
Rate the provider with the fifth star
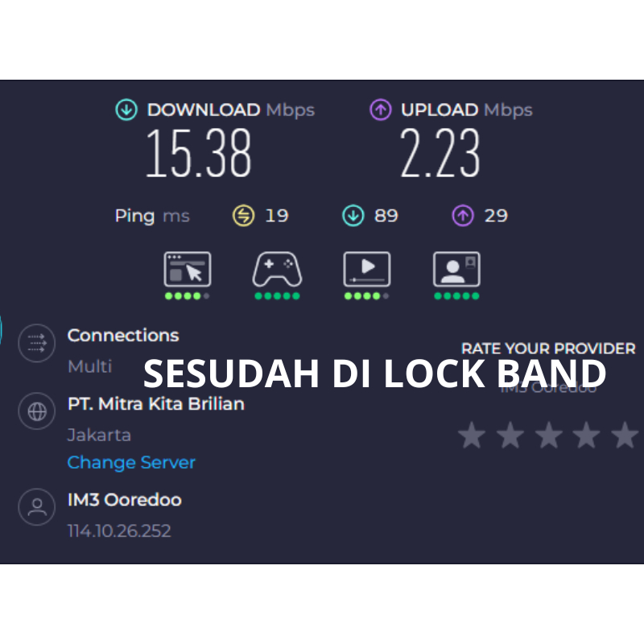(624, 436)
